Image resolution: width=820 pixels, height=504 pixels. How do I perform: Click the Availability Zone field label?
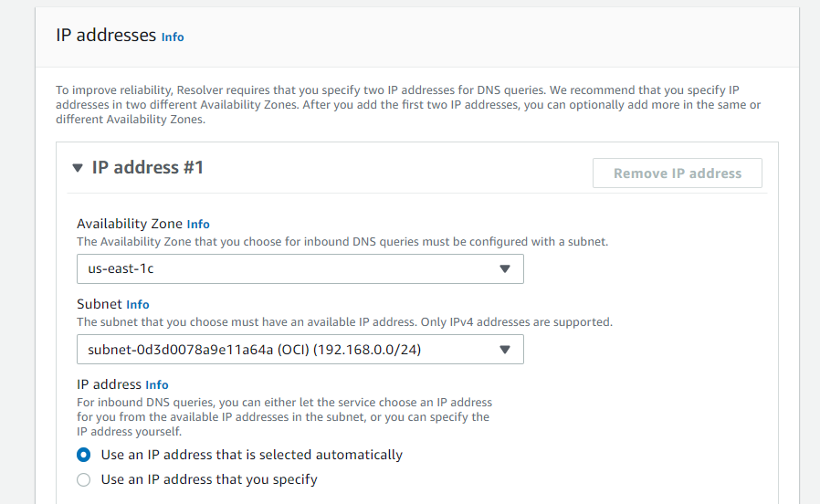click(130, 224)
